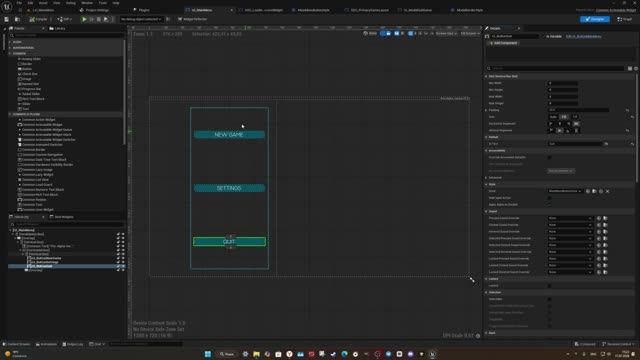Set Vertical Alignment to fill
The image size is (640, 360).
tap(576, 131)
